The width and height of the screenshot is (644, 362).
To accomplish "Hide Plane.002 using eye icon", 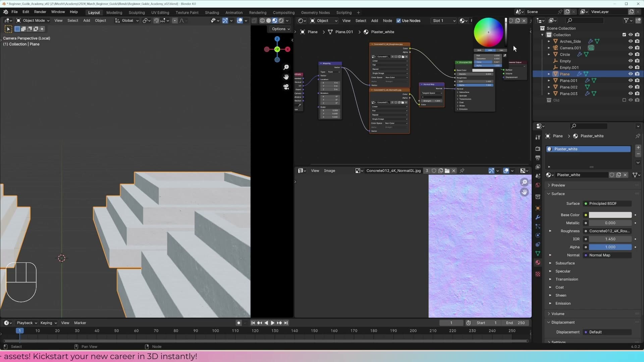I will [631, 87].
